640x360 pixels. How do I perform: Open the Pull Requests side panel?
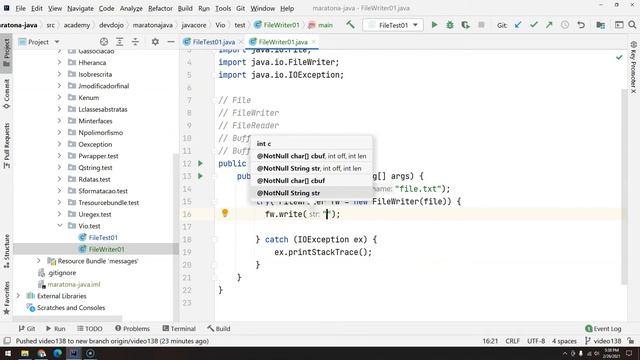[x=7, y=146]
